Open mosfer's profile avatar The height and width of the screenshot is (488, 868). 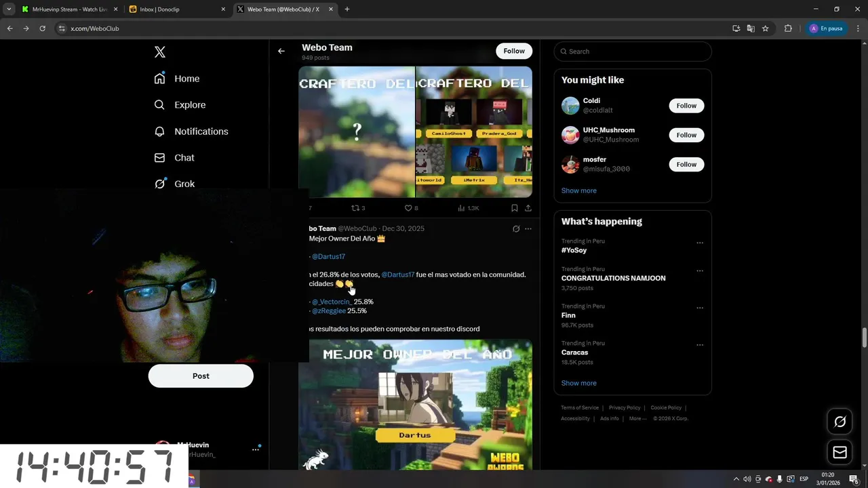[x=570, y=164]
